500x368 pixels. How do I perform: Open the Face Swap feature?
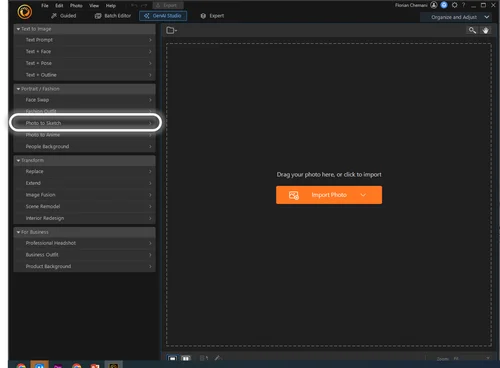pyautogui.click(x=85, y=100)
